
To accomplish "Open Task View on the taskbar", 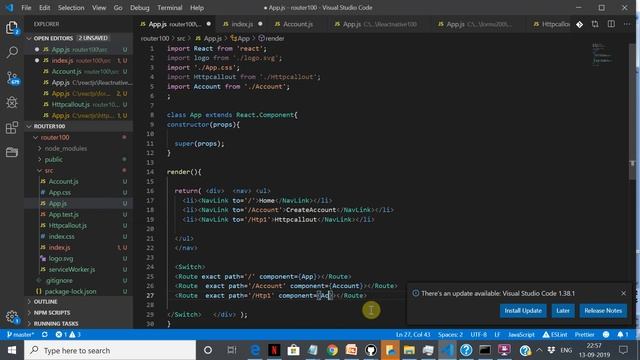I will (231, 350).
